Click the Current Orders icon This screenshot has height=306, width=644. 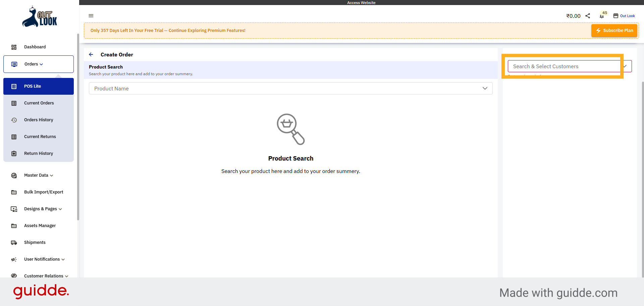(x=14, y=103)
